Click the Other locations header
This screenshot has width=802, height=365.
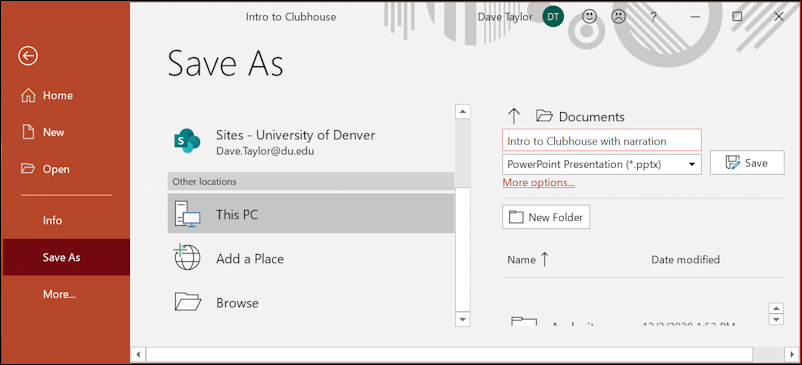(x=310, y=181)
